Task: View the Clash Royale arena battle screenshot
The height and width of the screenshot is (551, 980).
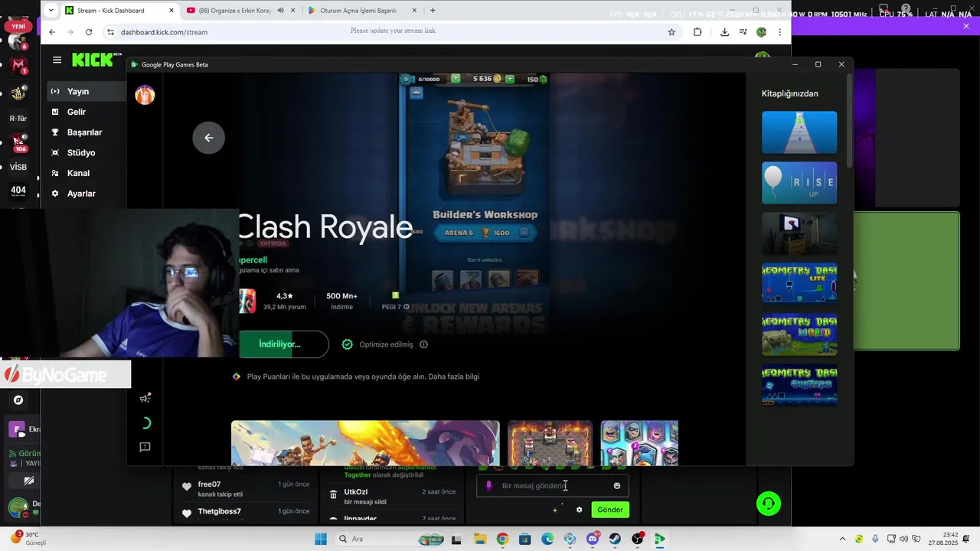Action: [550, 443]
